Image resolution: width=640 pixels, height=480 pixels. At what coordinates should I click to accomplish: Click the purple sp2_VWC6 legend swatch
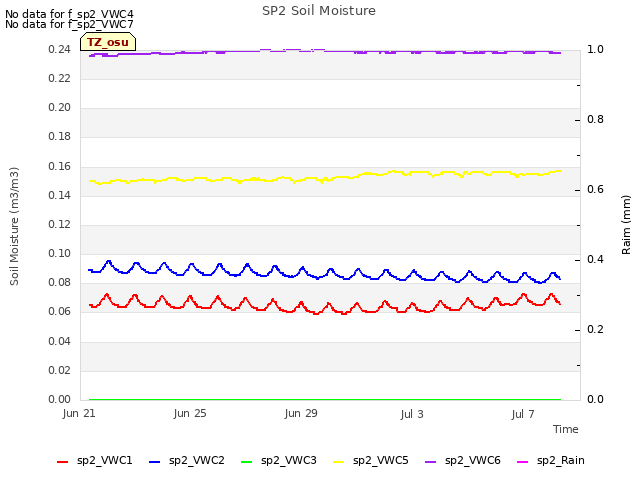(x=431, y=462)
